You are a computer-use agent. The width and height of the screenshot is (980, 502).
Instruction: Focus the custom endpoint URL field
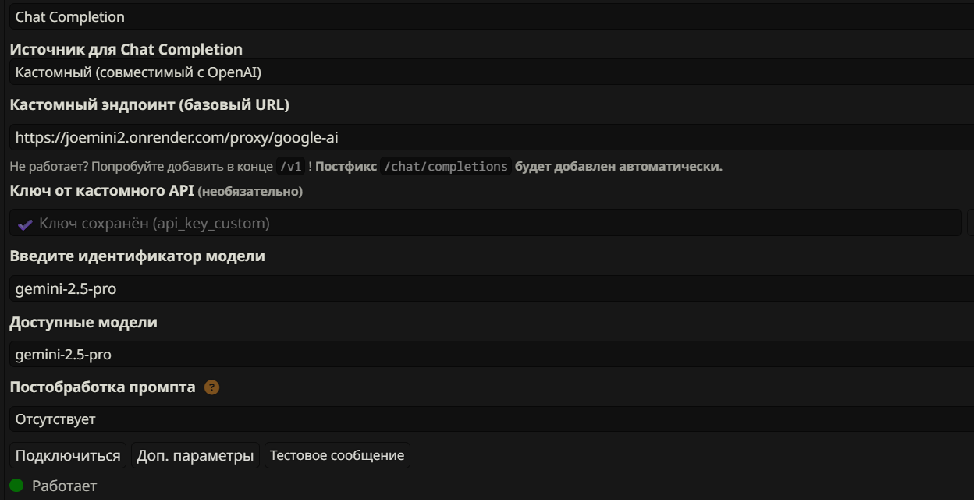pos(490,138)
